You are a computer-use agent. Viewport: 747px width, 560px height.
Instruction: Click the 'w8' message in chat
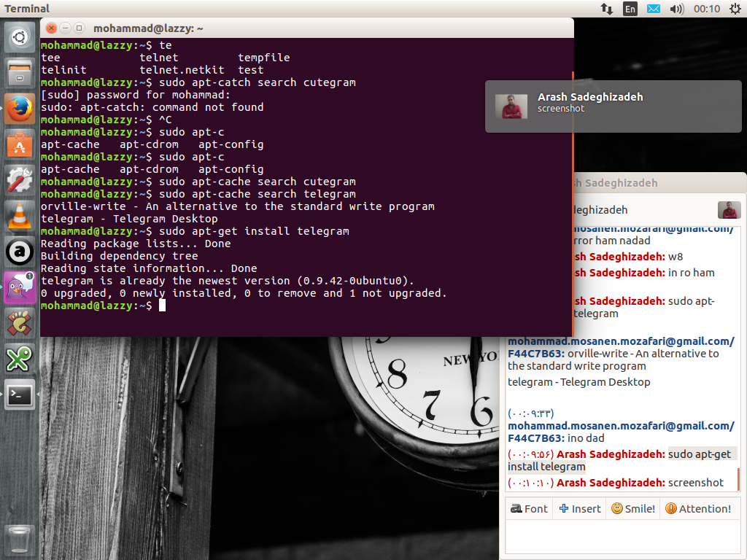click(x=676, y=257)
